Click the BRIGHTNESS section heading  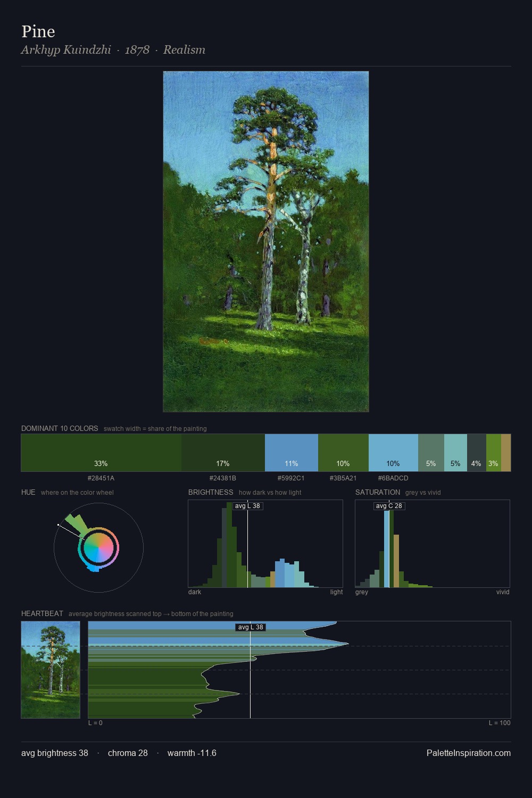coord(211,492)
